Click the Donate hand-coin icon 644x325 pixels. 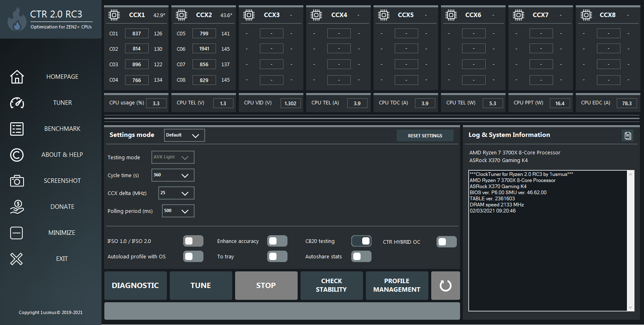(17, 207)
